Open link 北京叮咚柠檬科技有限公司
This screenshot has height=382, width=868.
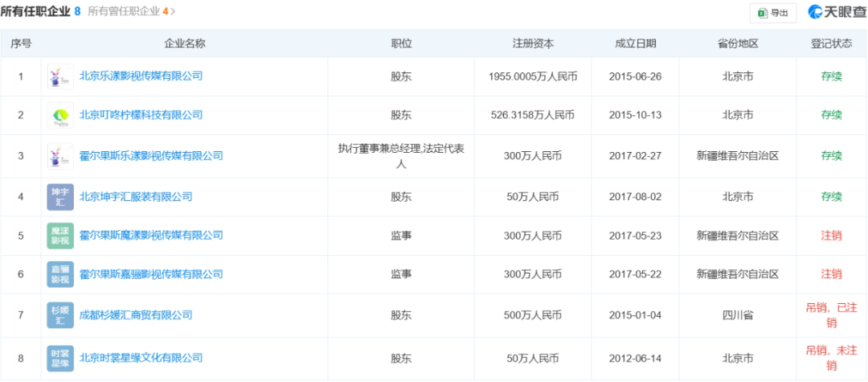pos(141,114)
